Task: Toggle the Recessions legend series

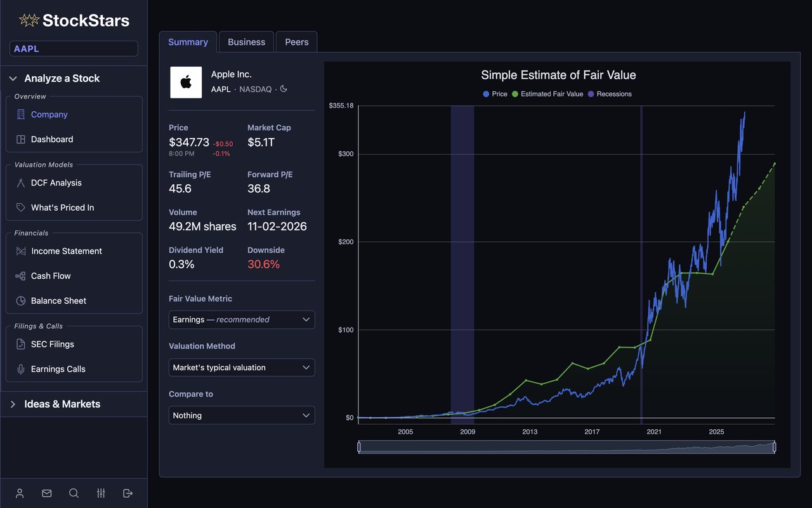Action: 610,94
